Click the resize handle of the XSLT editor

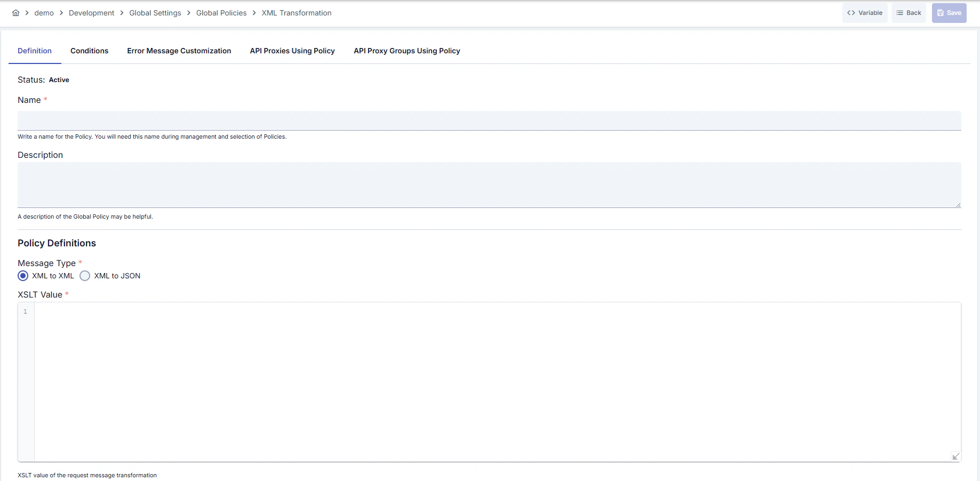point(955,456)
